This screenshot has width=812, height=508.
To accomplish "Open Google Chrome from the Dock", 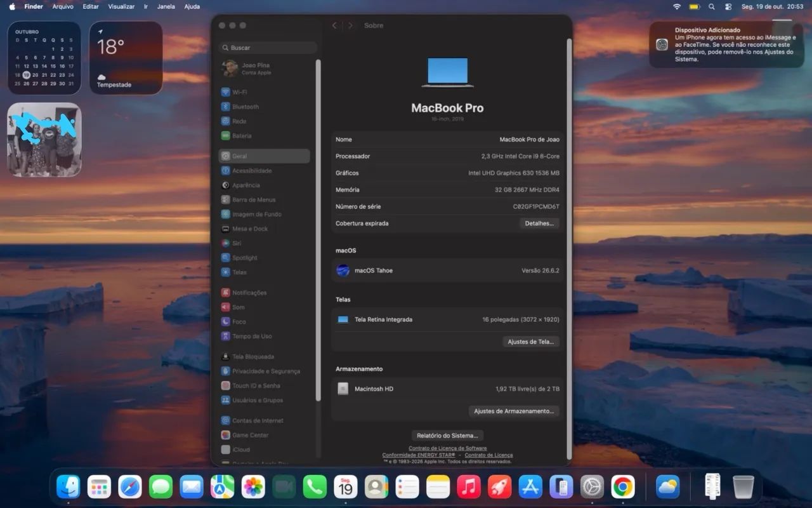I will 623,487.
